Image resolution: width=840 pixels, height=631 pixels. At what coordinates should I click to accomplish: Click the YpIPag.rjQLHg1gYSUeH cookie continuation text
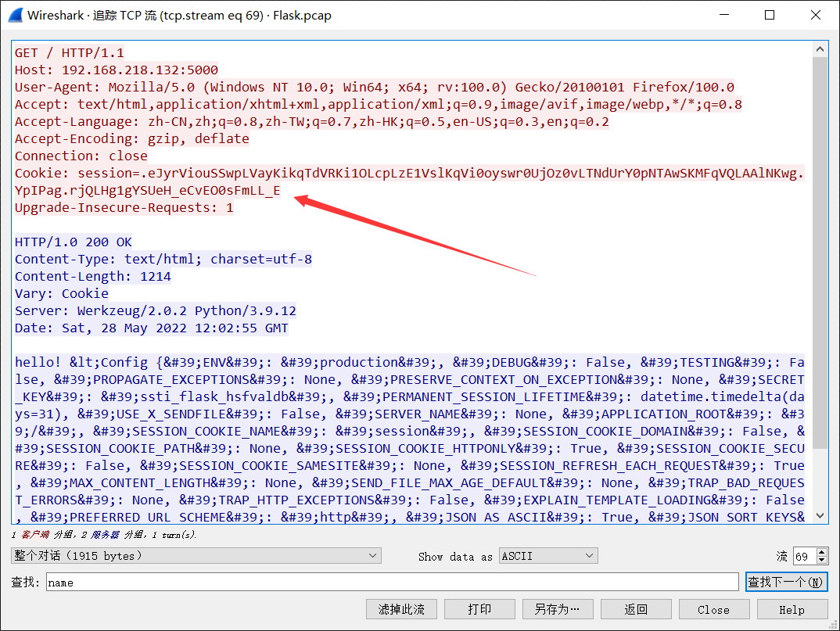tap(147, 190)
